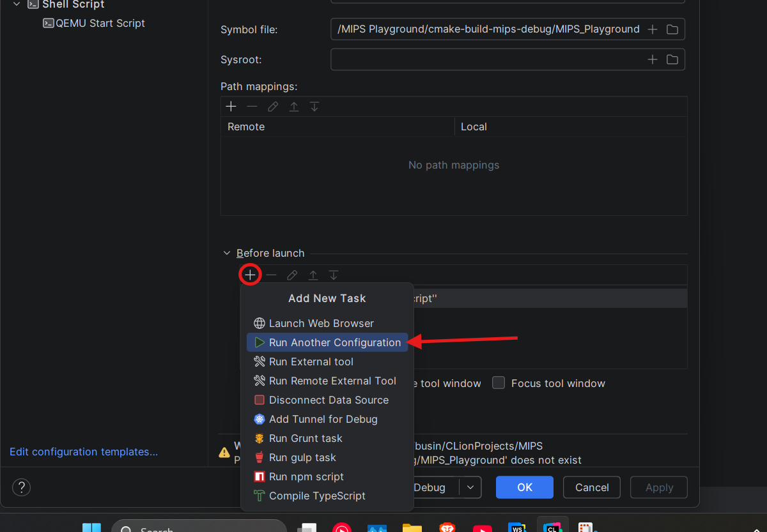Screen dimensions: 767x532
Task: Edit the selected Before launch task
Action: [x=292, y=275]
